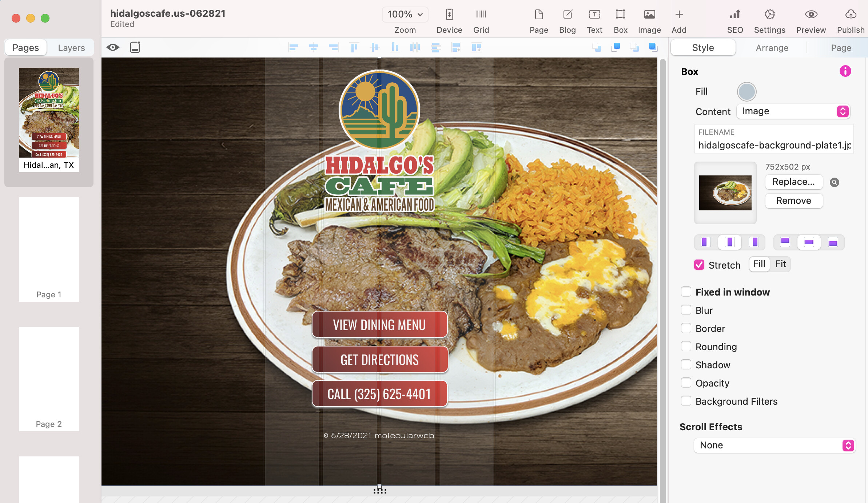Select the Fit stretch mode
This screenshot has height=503, width=868.
pos(780,264)
